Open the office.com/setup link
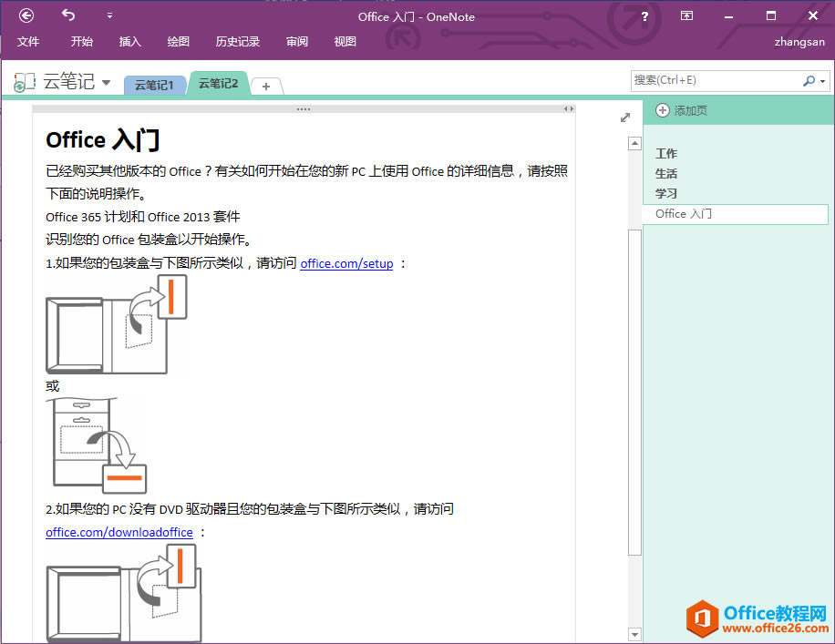Screen dimensions: 835x644 point(346,262)
